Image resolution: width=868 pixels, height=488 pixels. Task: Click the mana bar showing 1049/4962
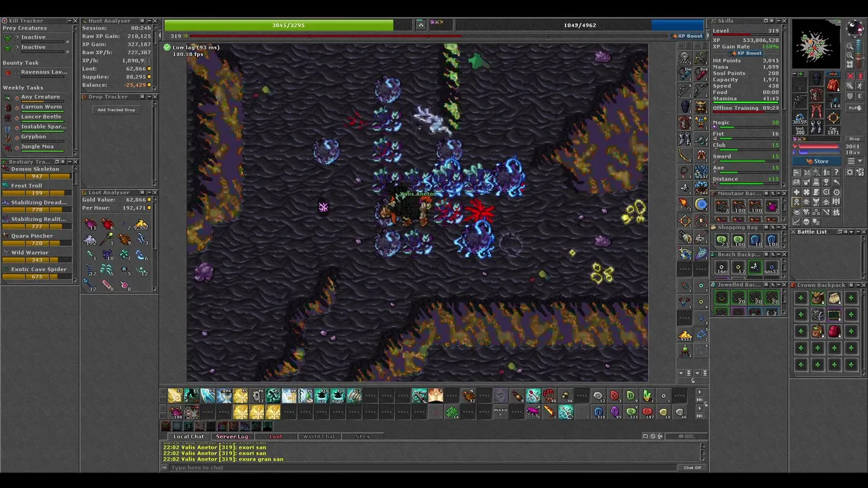580,25
